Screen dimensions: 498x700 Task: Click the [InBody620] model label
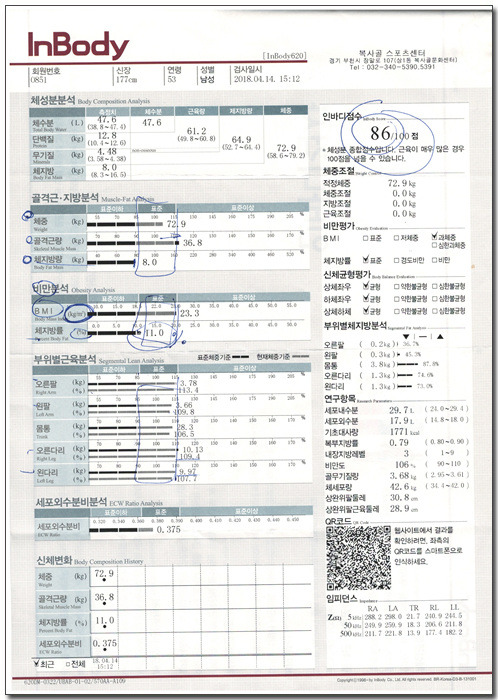pyautogui.click(x=285, y=56)
